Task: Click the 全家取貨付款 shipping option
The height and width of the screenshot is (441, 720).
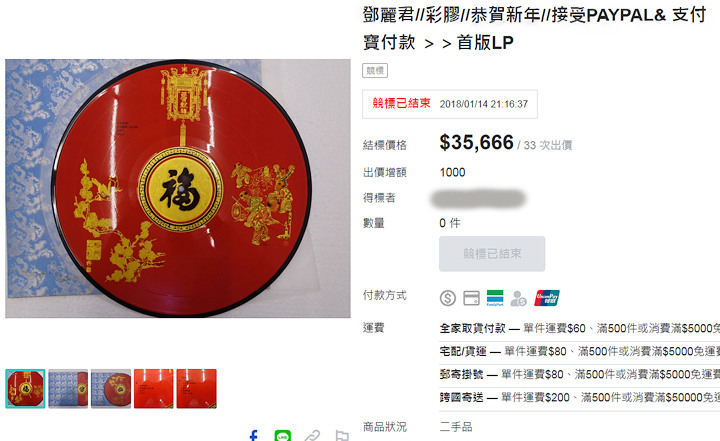Action: [472, 328]
